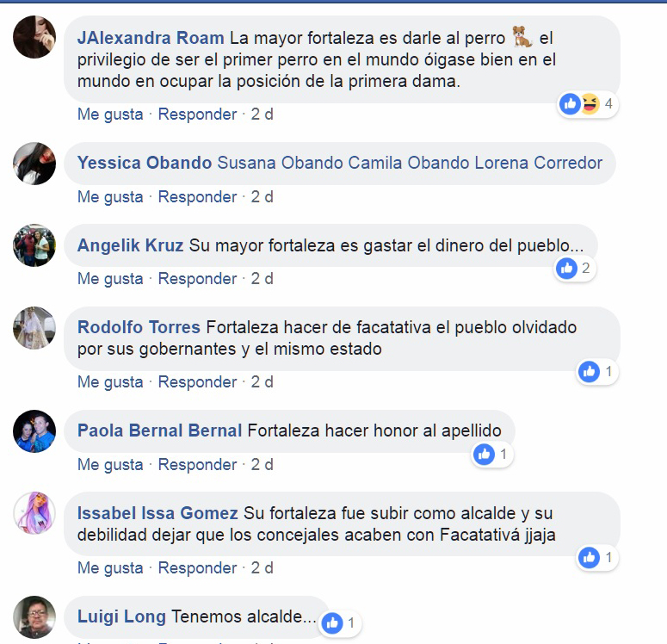This screenshot has height=644, width=667.
Task: Reply to Paola Bernal Bernal's comment
Action: [197, 465]
